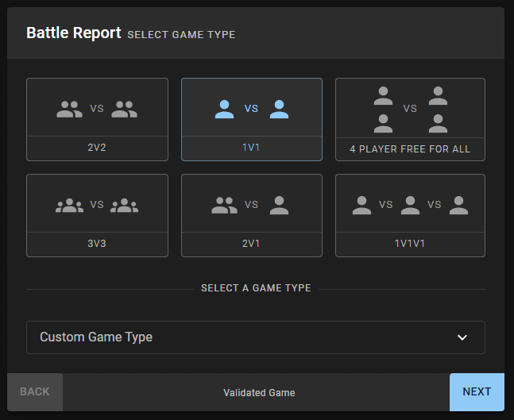Click the two-person team icon in 2V1 card

225,206
